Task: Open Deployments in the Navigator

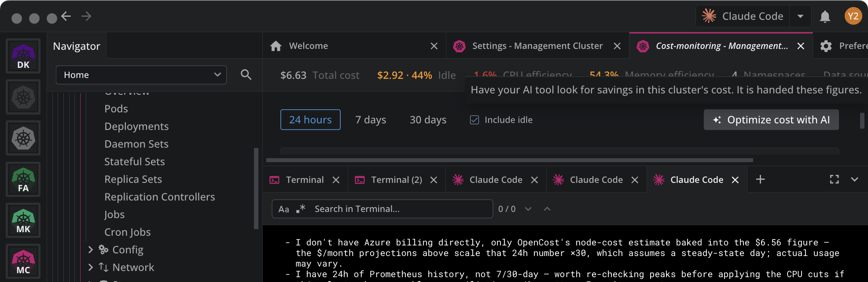Action: pos(136,126)
